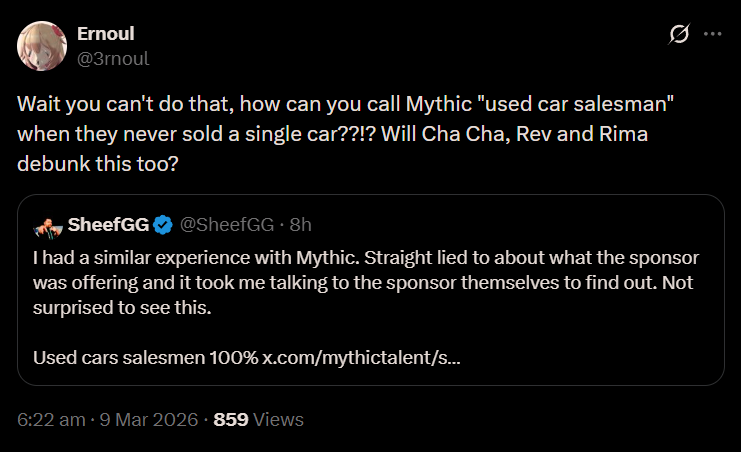This screenshot has width=741, height=452.
Task: Click the Grok slashed-circle icon
Action: point(678,34)
